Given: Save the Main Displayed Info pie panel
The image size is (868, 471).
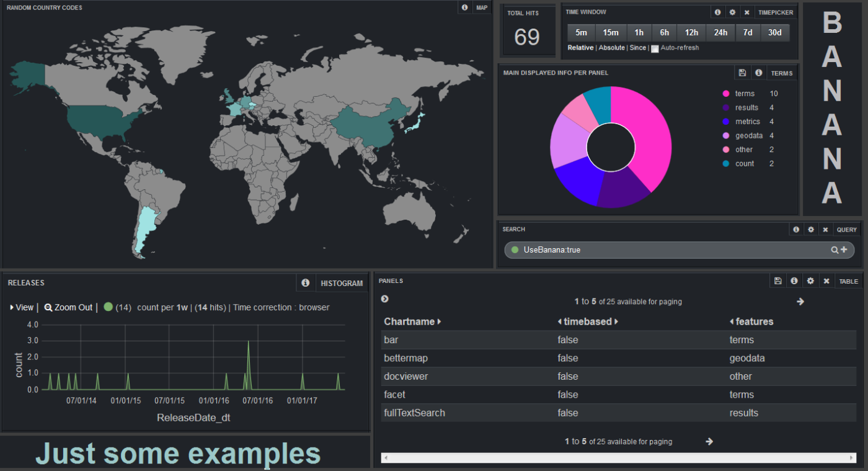Looking at the screenshot, I should click(742, 73).
